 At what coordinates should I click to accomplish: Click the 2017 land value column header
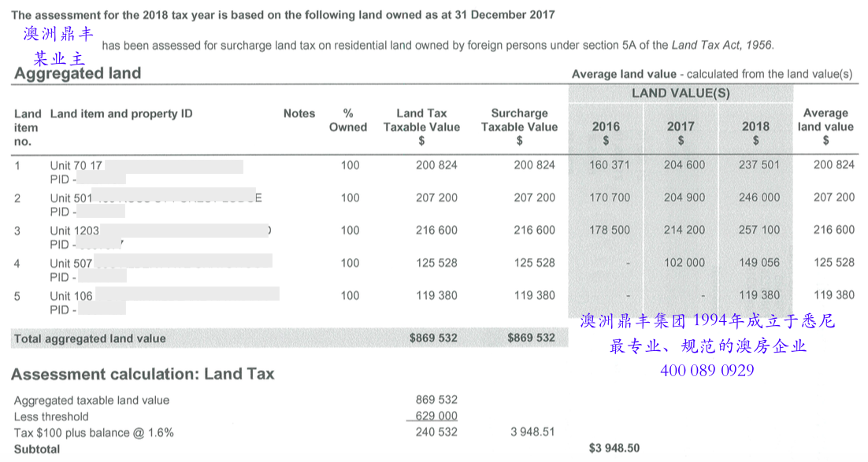pyautogui.click(x=681, y=132)
